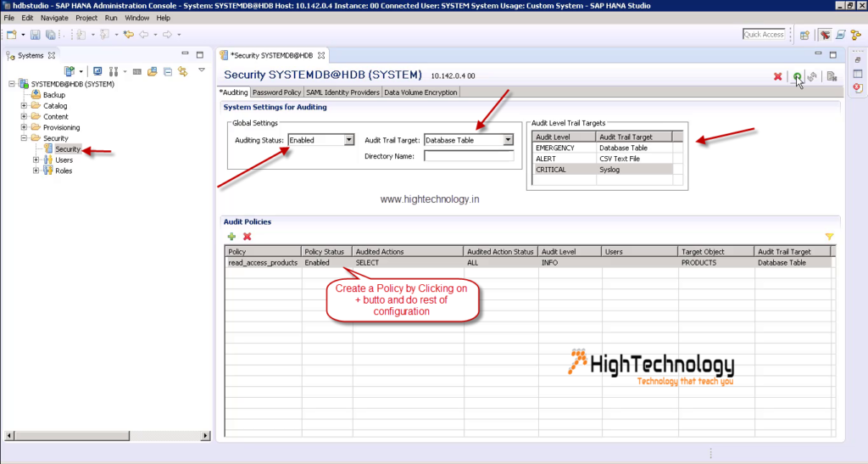Expand the Users node
The height and width of the screenshot is (464, 868).
(36, 160)
